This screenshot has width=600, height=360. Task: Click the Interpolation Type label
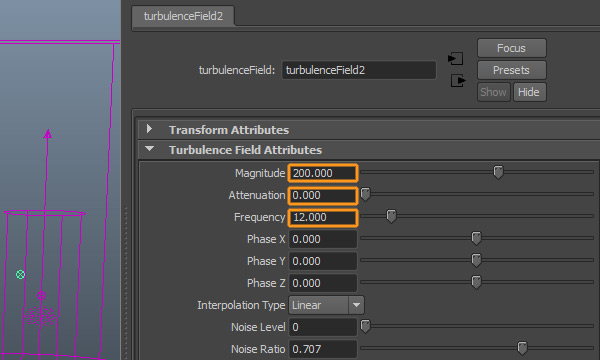241,305
